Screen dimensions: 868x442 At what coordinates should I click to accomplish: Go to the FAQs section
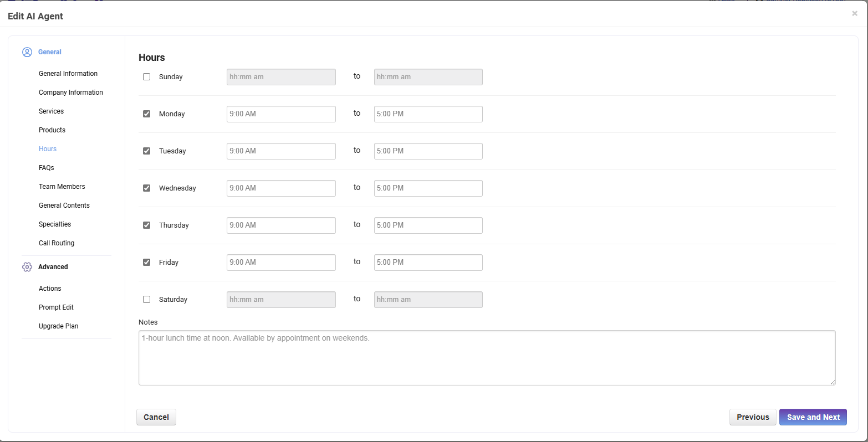coord(47,168)
